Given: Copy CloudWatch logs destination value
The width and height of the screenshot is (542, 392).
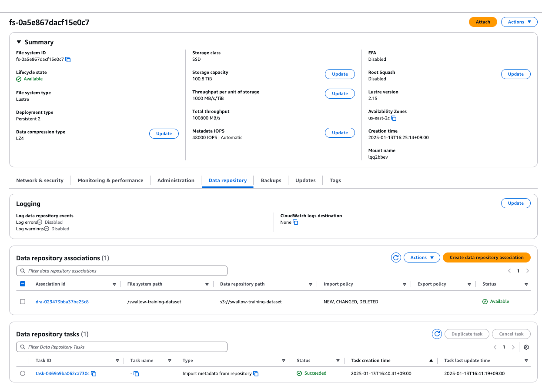Looking at the screenshot, I should click(295, 223).
